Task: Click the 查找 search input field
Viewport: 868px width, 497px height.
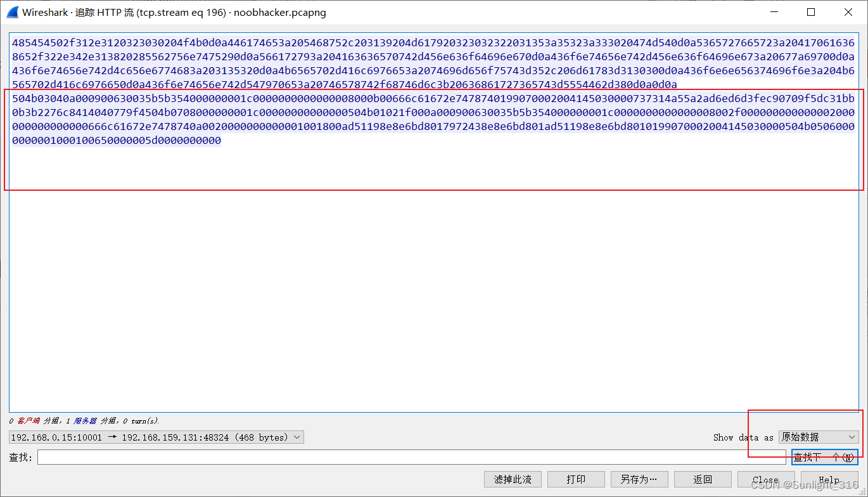Action: pos(411,457)
